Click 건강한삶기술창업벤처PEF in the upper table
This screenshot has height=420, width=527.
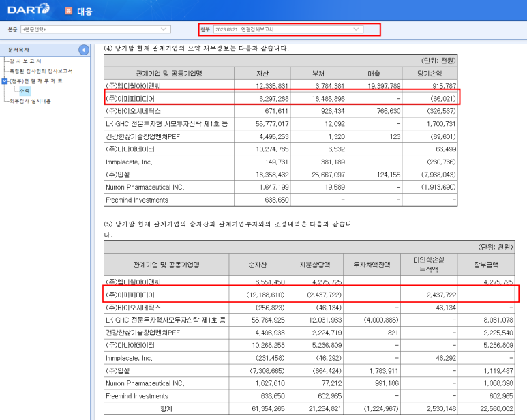click(143, 137)
